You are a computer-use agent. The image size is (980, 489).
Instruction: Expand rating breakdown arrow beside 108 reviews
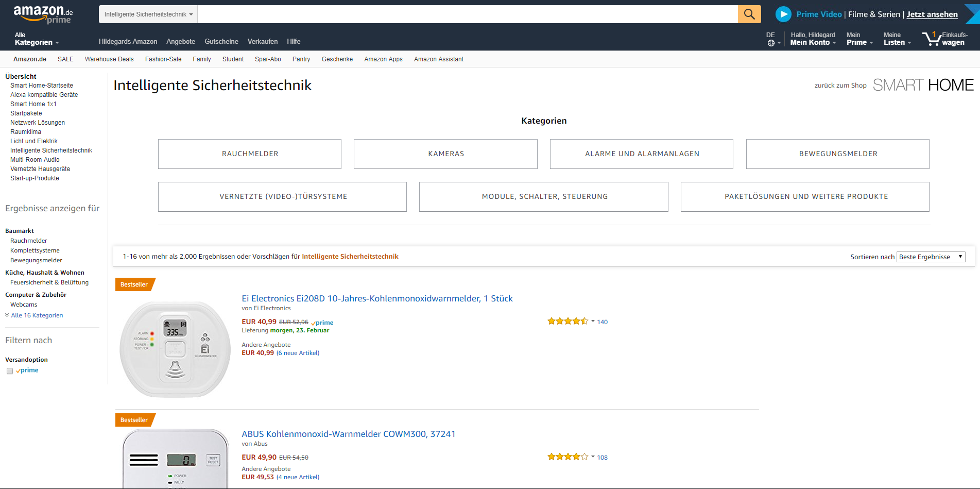(x=593, y=457)
